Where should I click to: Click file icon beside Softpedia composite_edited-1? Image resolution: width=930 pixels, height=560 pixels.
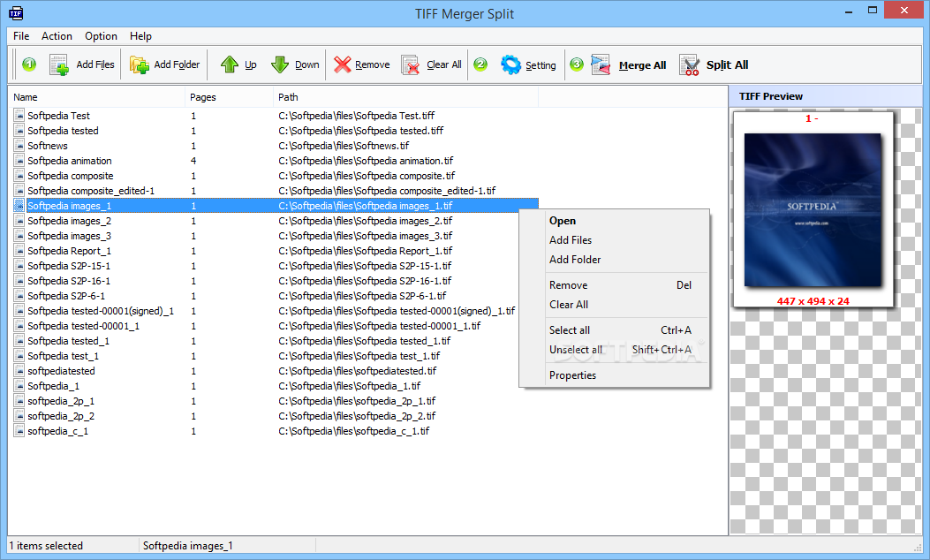(x=19, y=191)
